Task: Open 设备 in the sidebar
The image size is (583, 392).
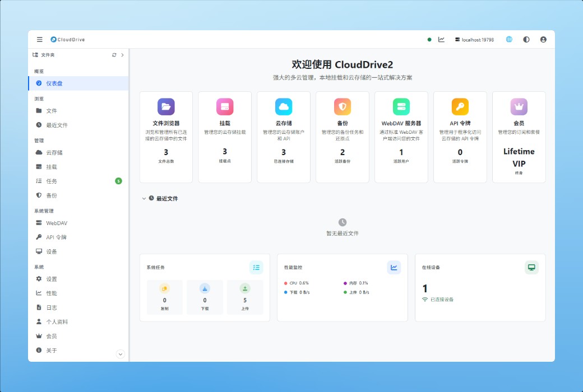Action: coord(78,251)
